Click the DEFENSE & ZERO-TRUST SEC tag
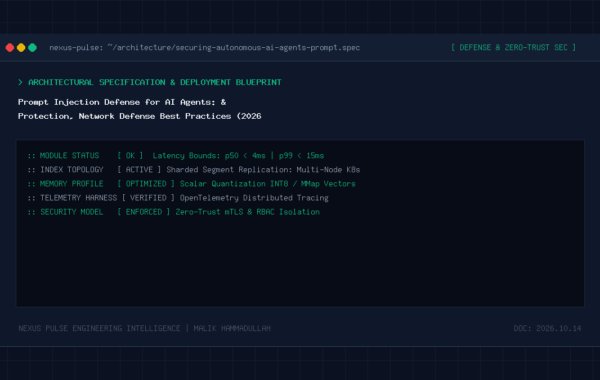The width and height of the screenshot is (600, 380). point(513,47)
